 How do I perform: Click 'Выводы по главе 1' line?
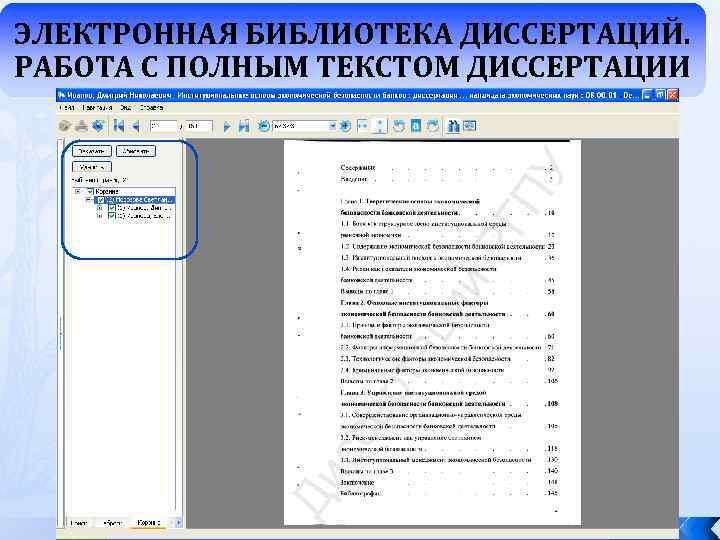pos(366,291)
